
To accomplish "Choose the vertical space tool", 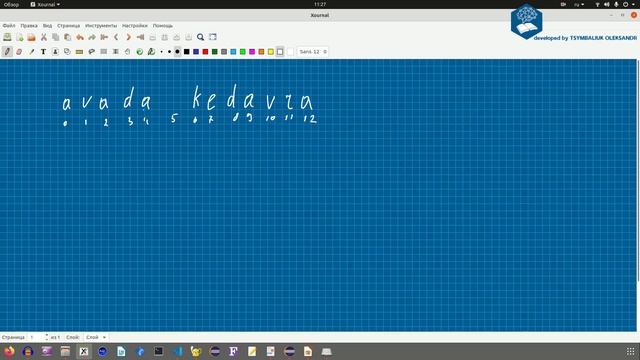I will (x=116, y=52).
